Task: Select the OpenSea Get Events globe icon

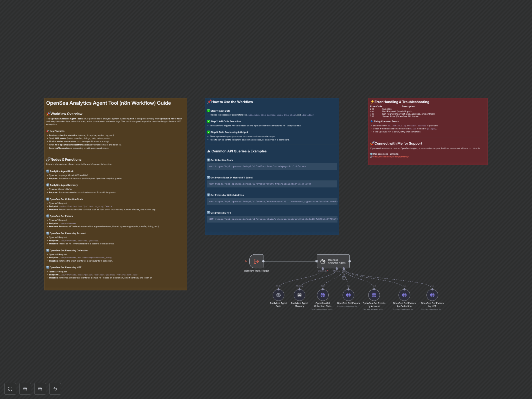Action: click(348, 295)
